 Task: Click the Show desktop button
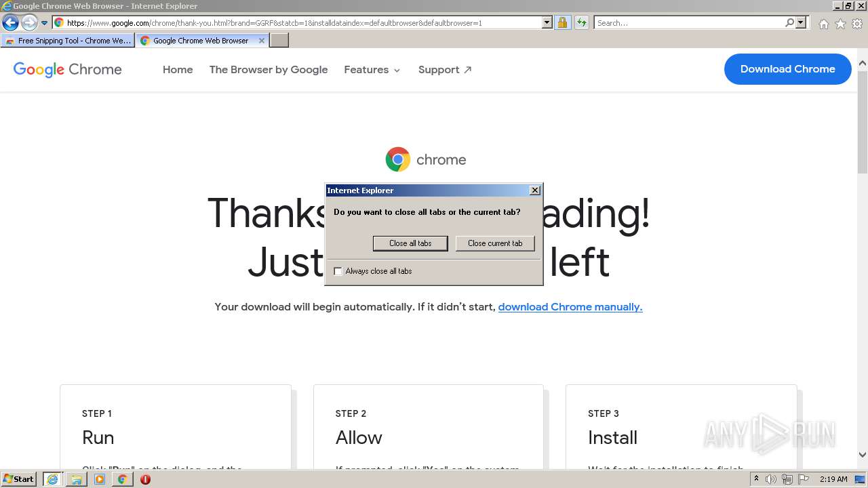point(861,479)
